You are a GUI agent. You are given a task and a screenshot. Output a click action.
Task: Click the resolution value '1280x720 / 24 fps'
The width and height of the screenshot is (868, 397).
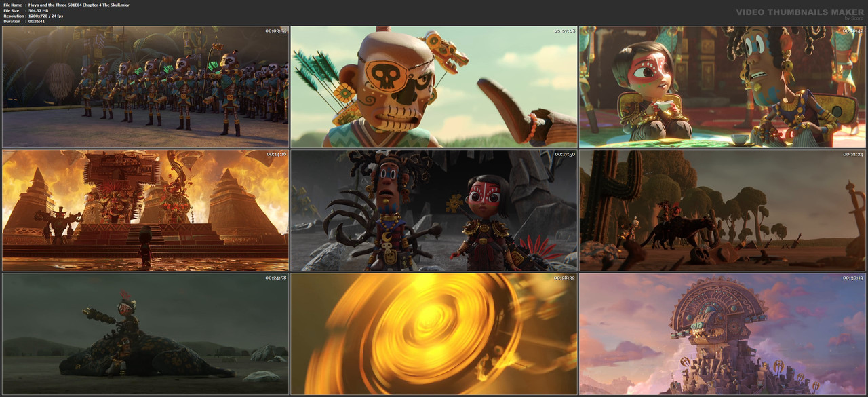(x=45, y=16)
